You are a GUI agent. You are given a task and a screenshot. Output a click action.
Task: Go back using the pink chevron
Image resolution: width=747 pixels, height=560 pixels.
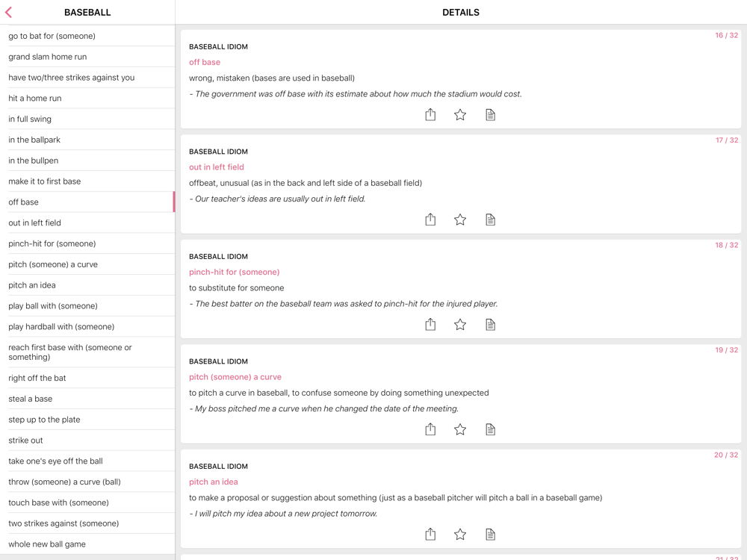click(9, 12)
